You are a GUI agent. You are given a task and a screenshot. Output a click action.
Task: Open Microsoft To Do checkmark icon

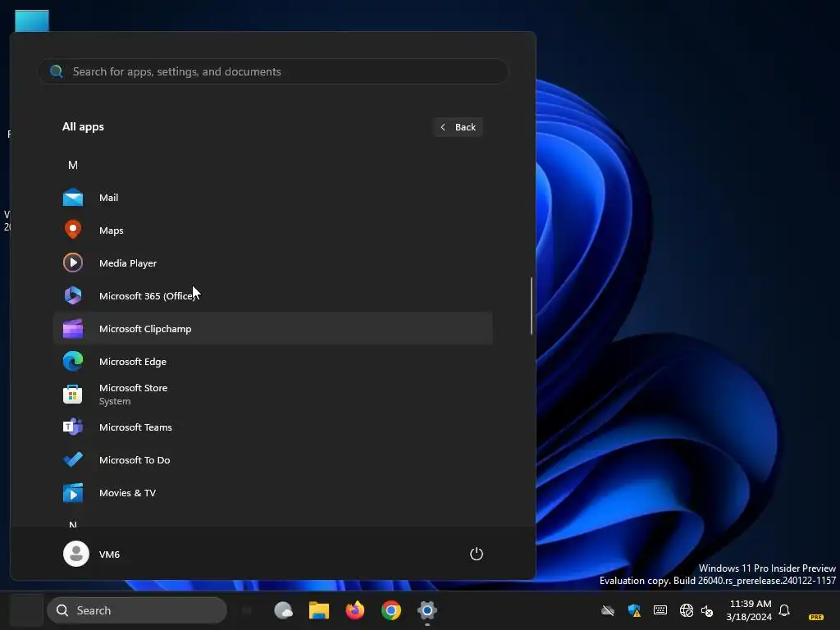point(73,459)
